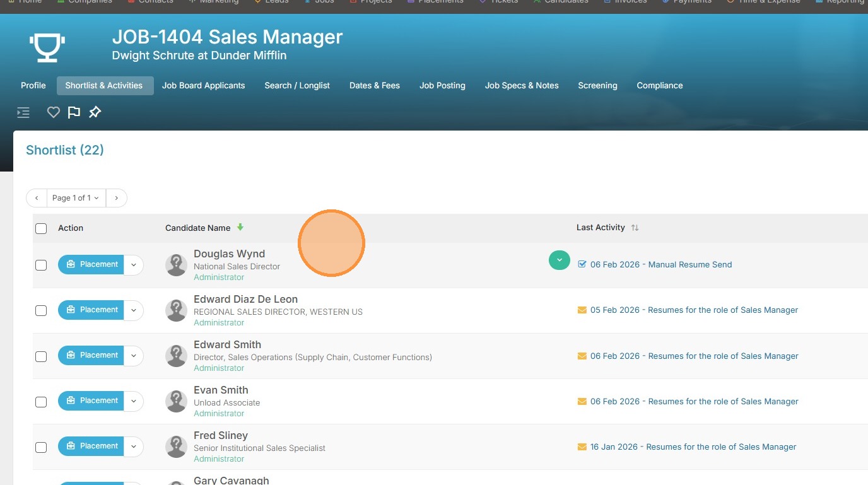Click the trophy job icon
The height and width of the screenshot is (485, 868).
coord(47,47)
